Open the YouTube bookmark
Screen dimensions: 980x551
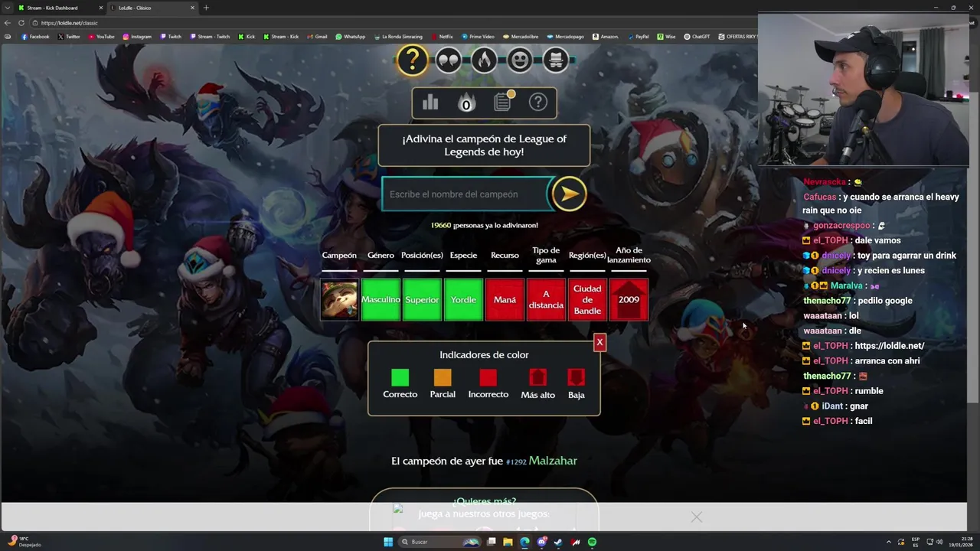point(101,37)
